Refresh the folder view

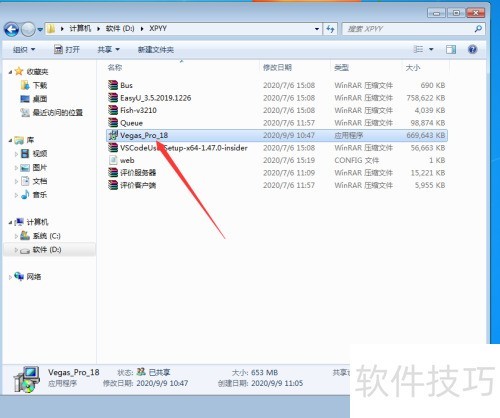tap(330, 29)
